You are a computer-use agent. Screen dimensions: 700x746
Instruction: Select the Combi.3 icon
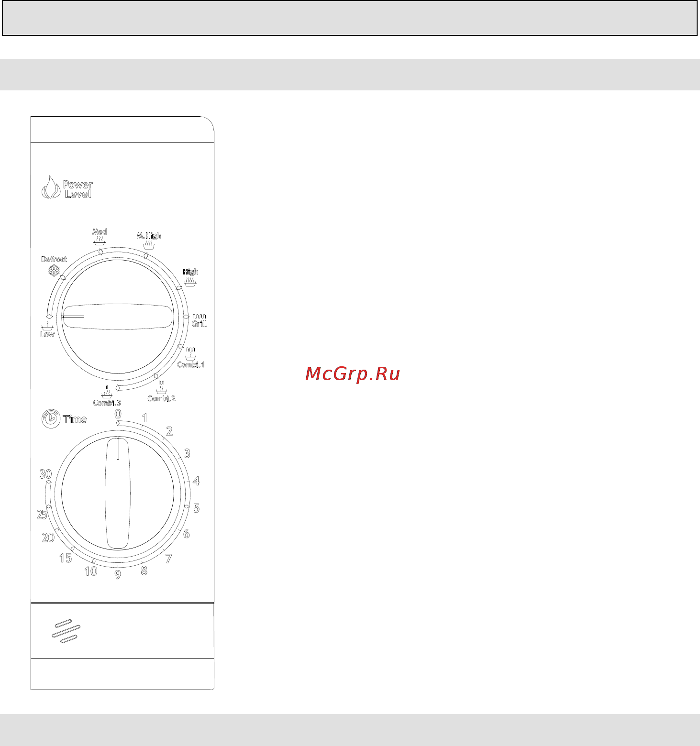pos(107,392)
